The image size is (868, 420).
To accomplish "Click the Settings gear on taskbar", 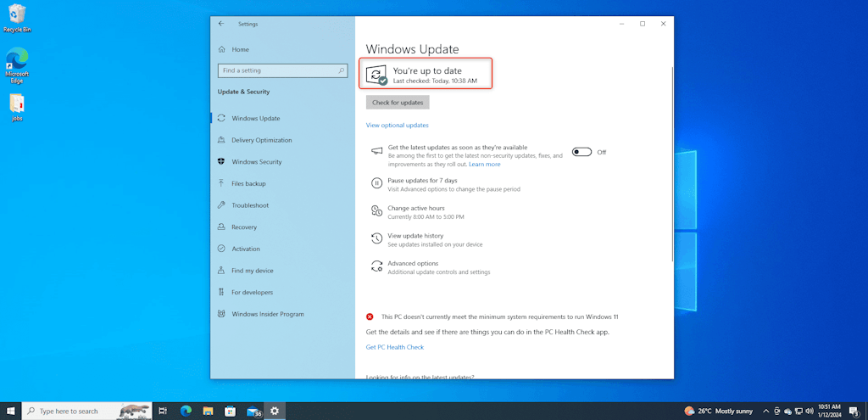I will pos(275,412).
